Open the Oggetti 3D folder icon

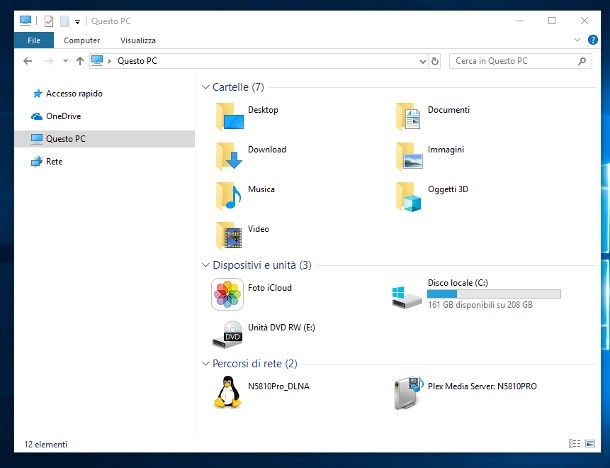(408, 196)
